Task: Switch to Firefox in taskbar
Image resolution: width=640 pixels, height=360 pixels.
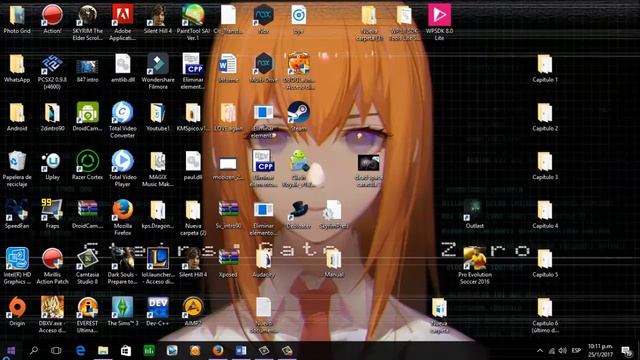Action: click(x=218, y=351)
